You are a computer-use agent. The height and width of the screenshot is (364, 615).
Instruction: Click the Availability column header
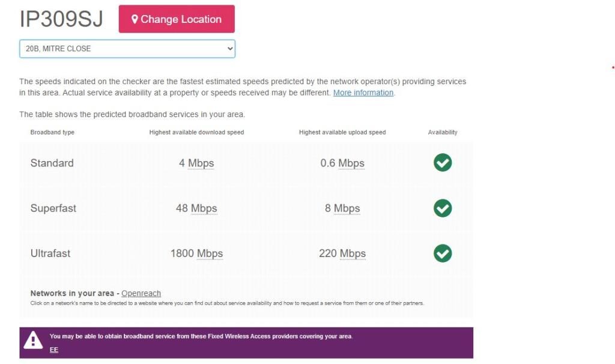443,132
